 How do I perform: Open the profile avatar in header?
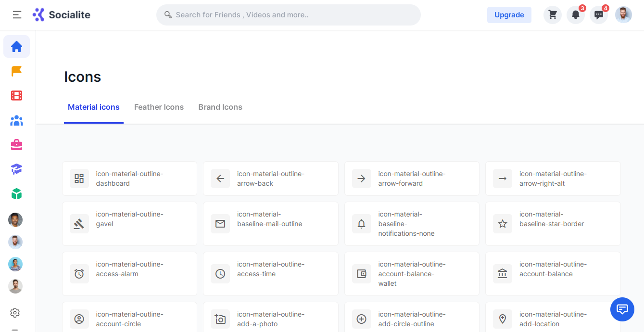[623, 15]
